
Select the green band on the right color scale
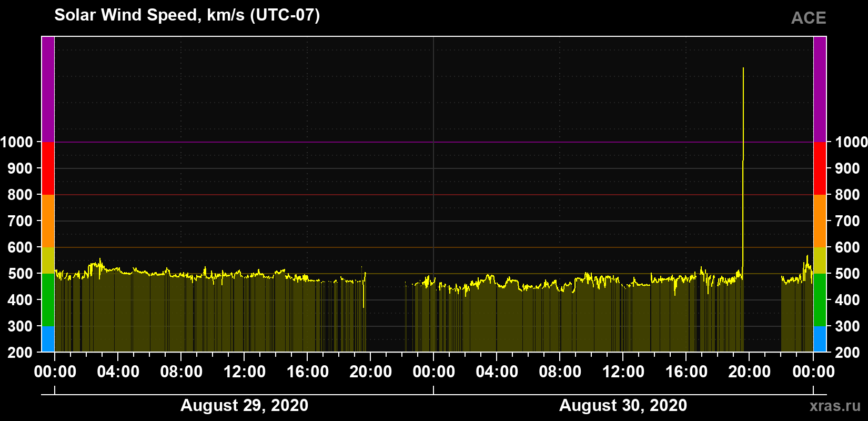[820, 300]
